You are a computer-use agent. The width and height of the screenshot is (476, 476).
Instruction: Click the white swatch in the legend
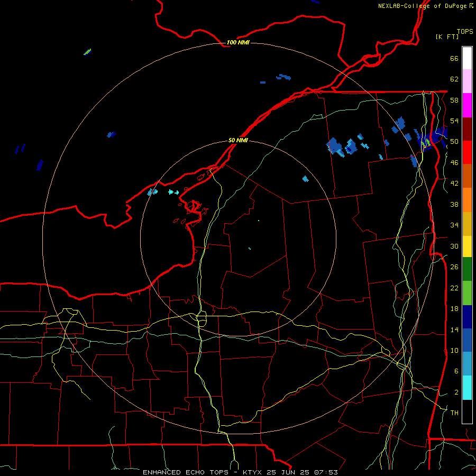467,58
